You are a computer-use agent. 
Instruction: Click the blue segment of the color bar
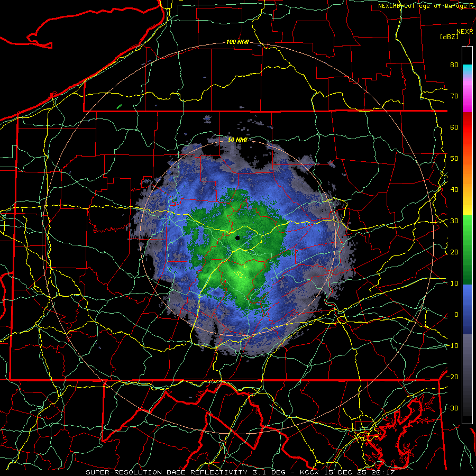click(467, 309)
